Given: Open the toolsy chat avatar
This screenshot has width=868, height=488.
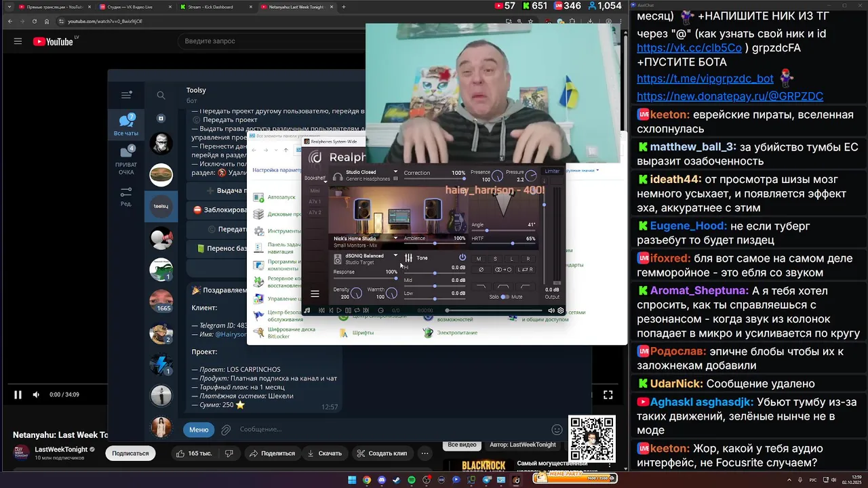Looking at the screenshot, I should pyautogui.click(x=161, y=206).
